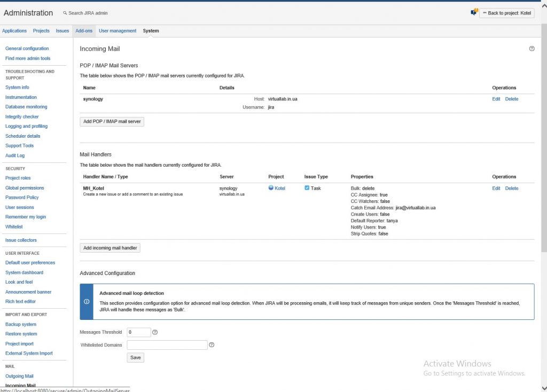Open System dashboard settings
This screenshot has height=392, width=547.
point(24,272)
